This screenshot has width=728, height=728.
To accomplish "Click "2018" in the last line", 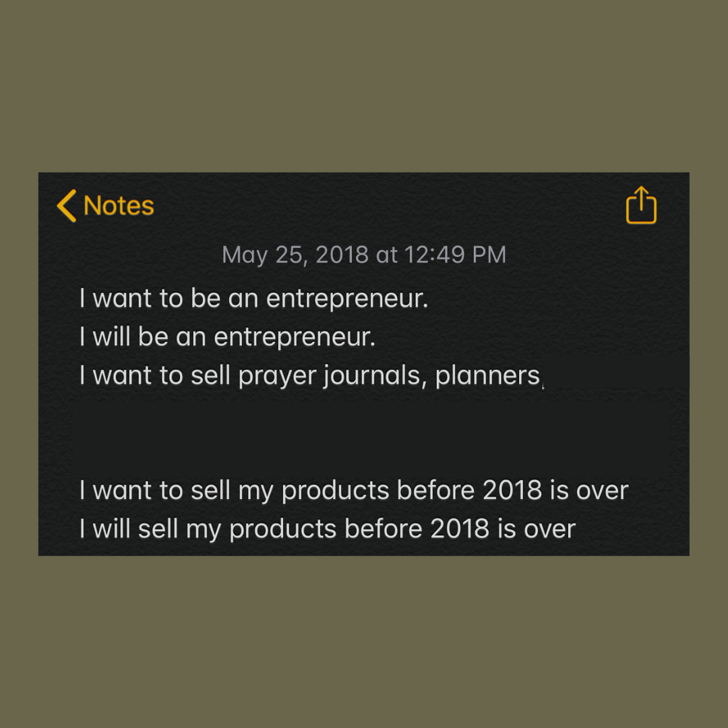I will [x=460, y=529].
